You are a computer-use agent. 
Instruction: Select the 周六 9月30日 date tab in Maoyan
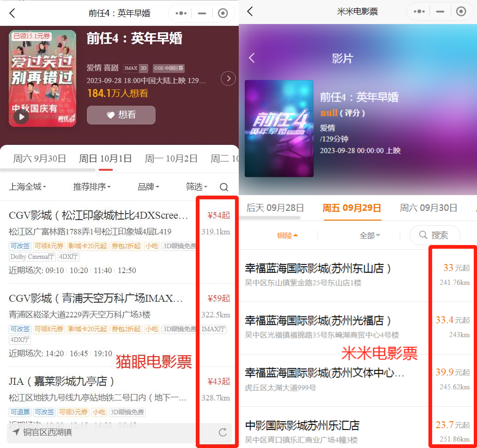click(x=40, y=158)
